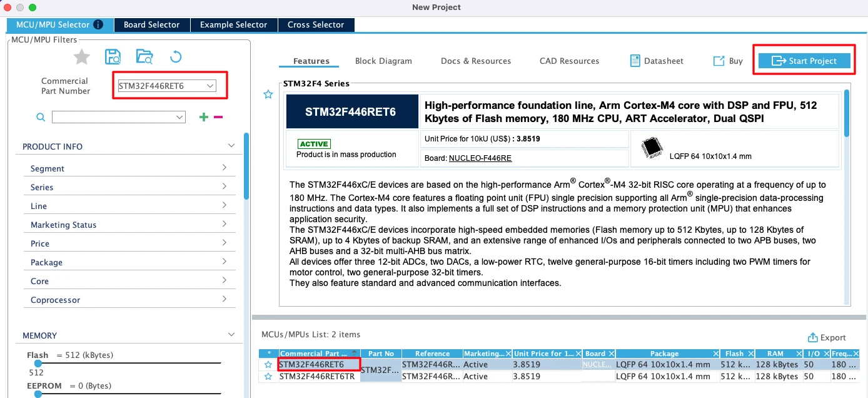The width and height of the screenshot is (868, 398).
Task: Star the STM32F446RET6TR row
Action: 268,377
